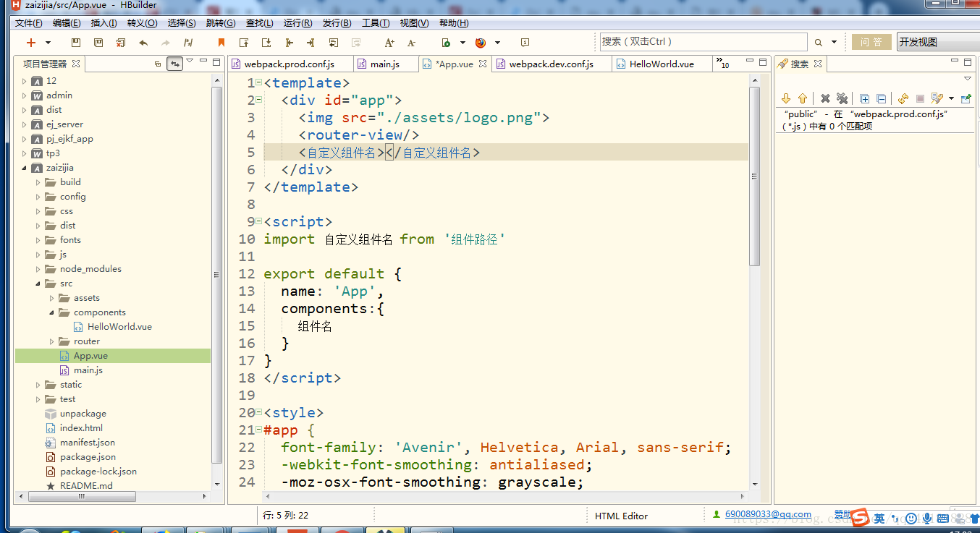Click the Redo arrow icon
The width and height of the screenshot is (980, 533).
166,43
